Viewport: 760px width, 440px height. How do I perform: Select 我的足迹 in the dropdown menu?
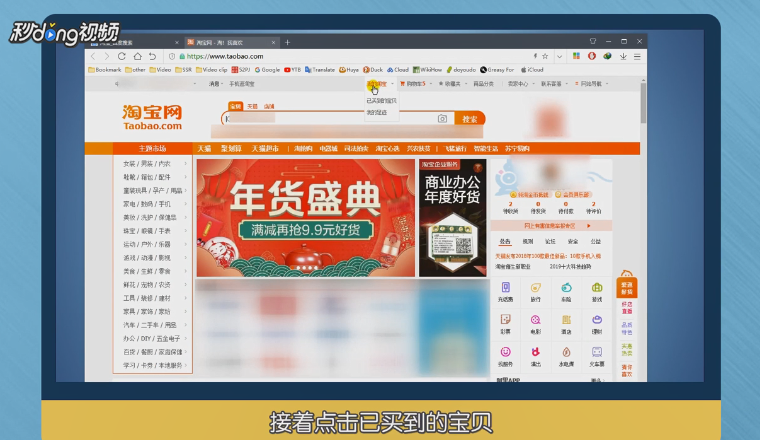click(x=377, y=112)
